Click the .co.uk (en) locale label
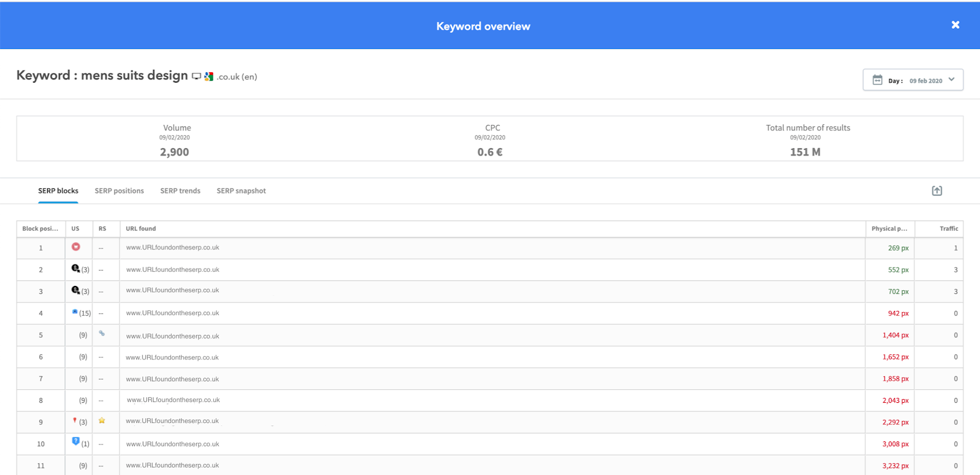 pyautogui.click(x=236, y=77)
